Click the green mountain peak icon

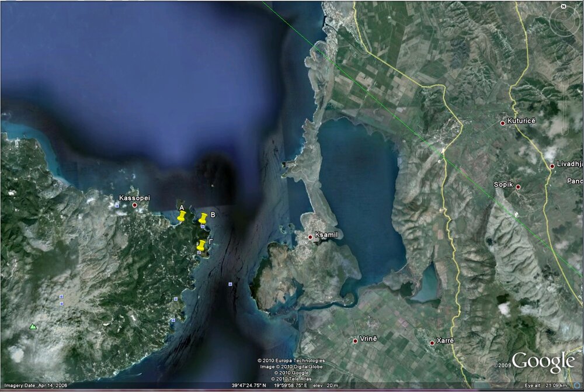[x=33, y=327]
